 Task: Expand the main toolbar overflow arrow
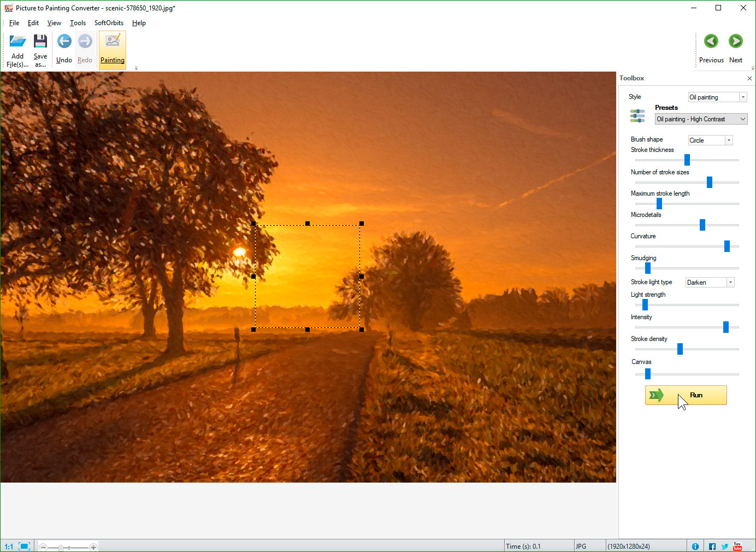coord(136,68)
